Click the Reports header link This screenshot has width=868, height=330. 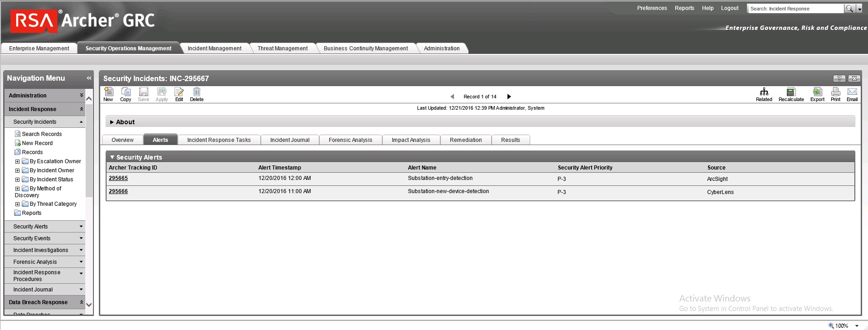[x=684, y=8]
